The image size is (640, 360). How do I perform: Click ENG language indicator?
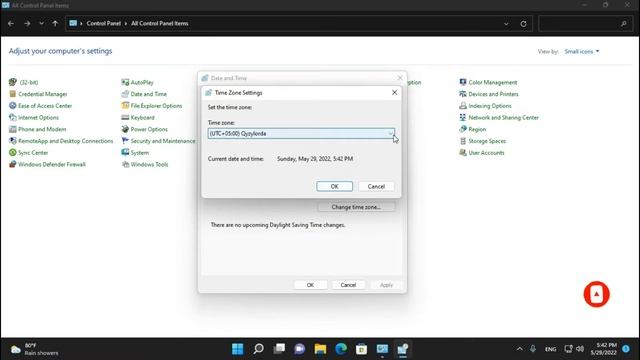(x=550, y=349)
